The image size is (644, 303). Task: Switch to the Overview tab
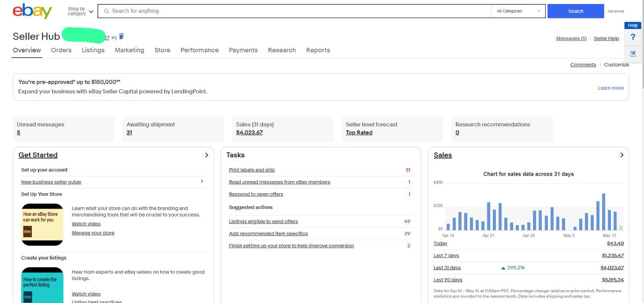[x=27, y=50]
